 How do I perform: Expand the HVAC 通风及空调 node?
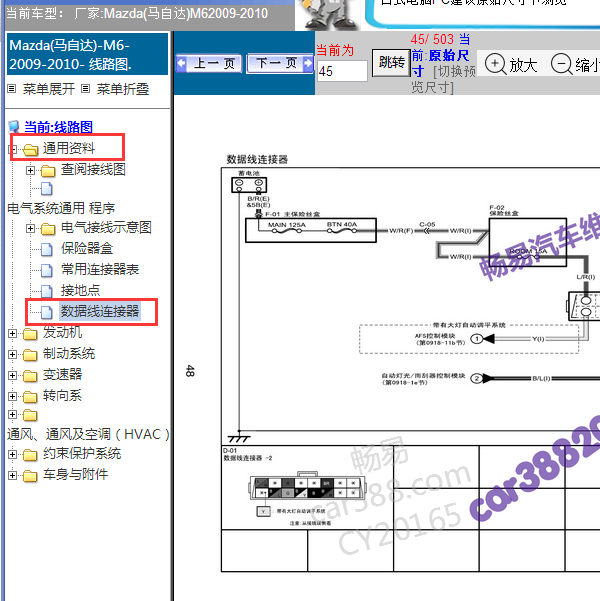coord(13,414)
